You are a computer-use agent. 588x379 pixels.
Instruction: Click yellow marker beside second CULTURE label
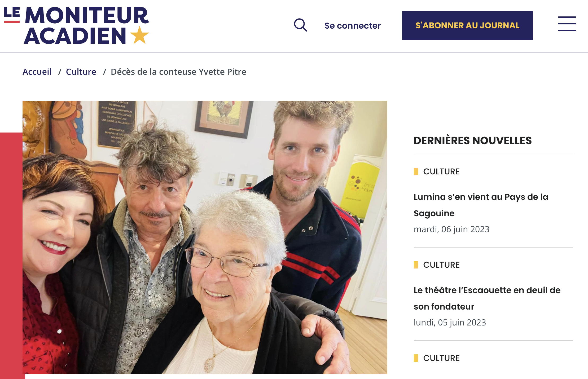tap(416, 265)
